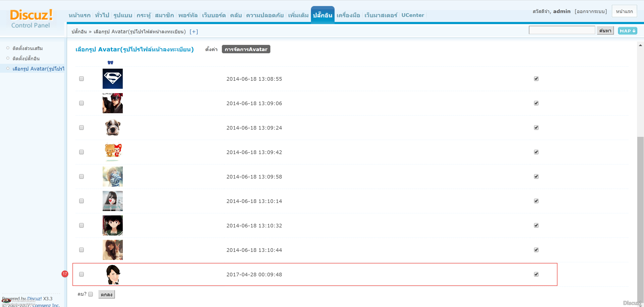The height and width of the screenshot is (307, 644).
Task: Expand the [+] link in breadcrumb
Action: 194,32
